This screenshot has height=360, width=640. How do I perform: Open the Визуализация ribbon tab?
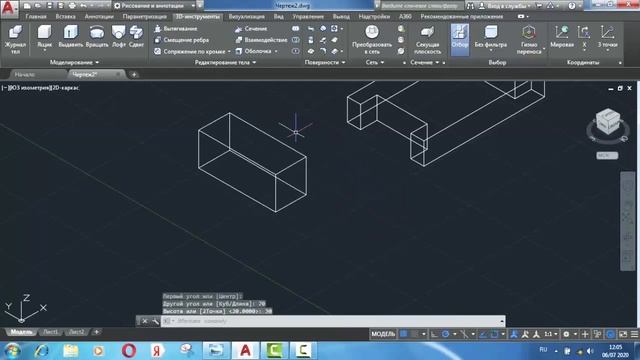tap(247, 17)
